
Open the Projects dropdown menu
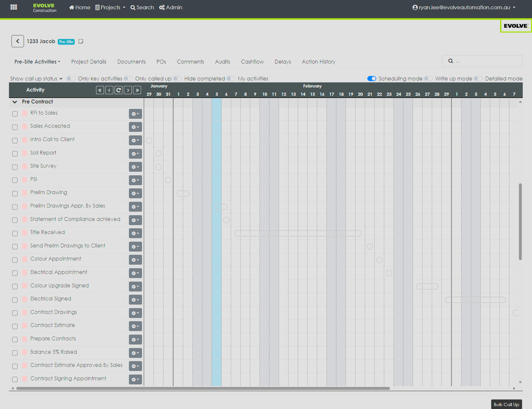pyautogui.click(x=110, y=7)
